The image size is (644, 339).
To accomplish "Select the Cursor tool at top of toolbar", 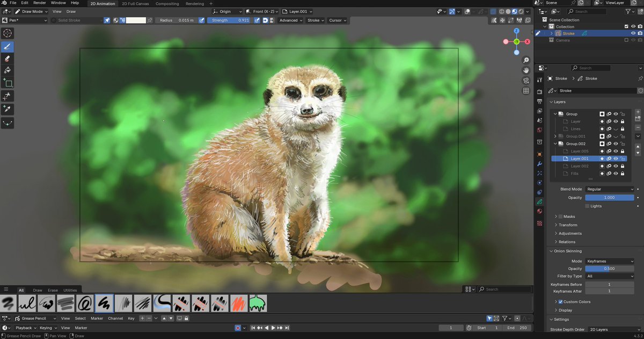I will pyautogui.click(x=8, y=33).
